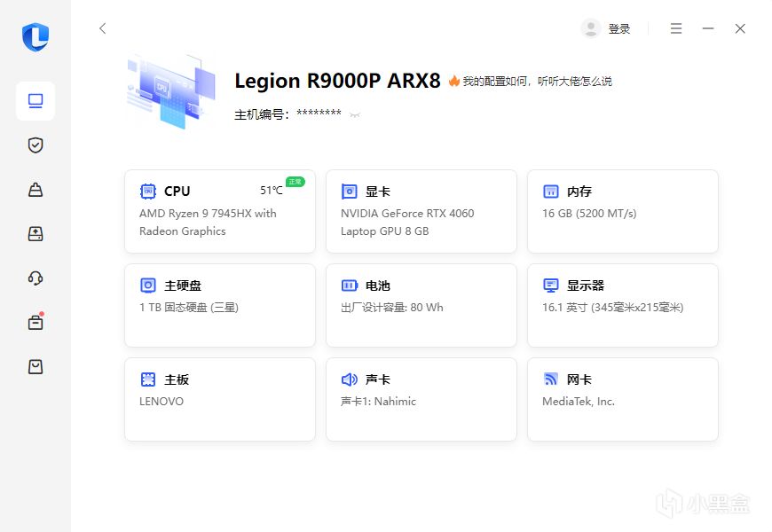Screen dimensions: 772x532
Task: Click the 主板 motherboard icon
Action: [147, 379]
